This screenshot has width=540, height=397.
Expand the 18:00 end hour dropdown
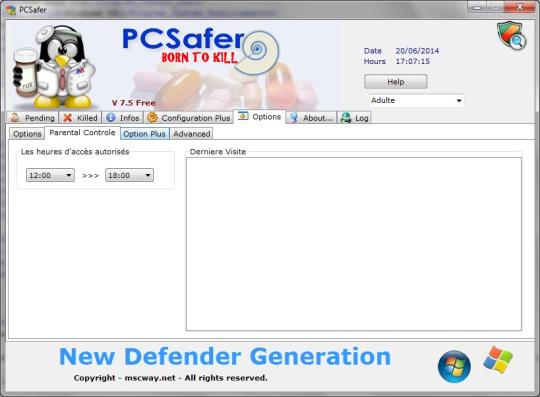[129, 175]
